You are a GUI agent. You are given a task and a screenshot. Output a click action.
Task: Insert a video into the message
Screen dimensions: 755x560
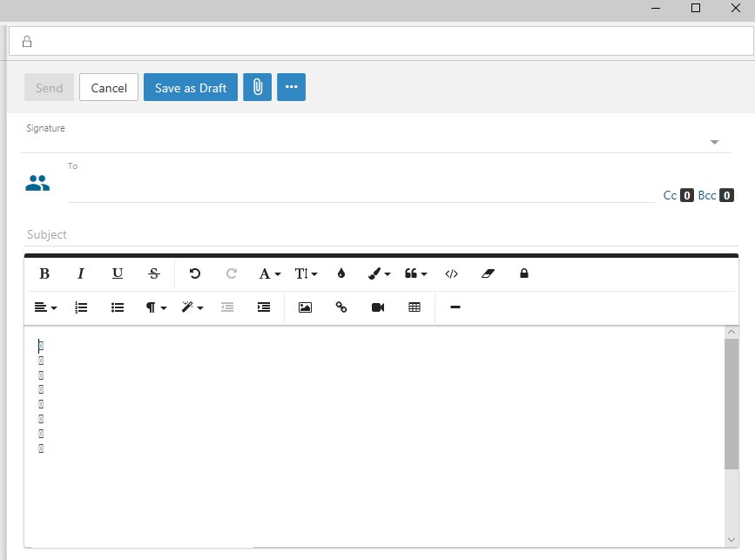[x=378, y=307]
